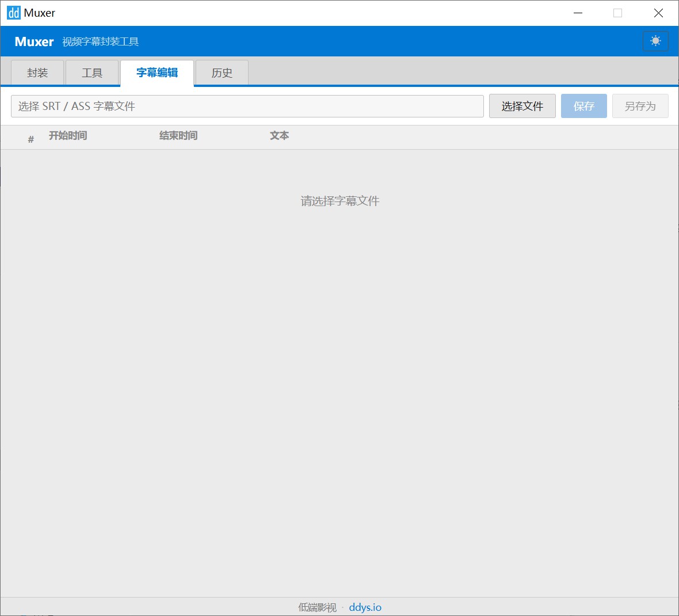Toggle the light/dark theme sun icon

[x=655, y=41]
